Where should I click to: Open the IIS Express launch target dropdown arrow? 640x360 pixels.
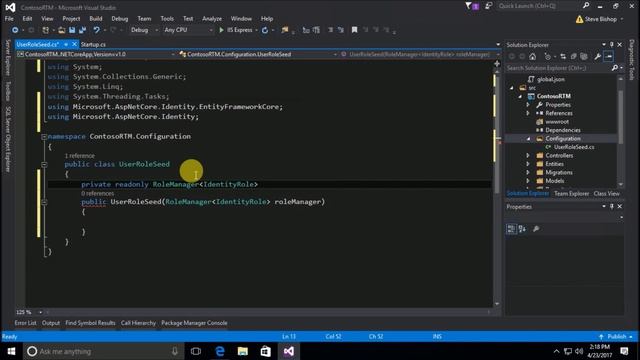pos(256,30)
